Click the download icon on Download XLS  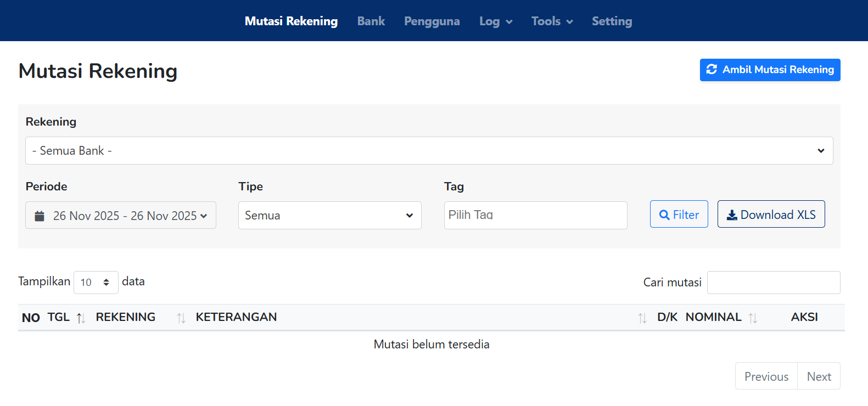coord(732,215)
